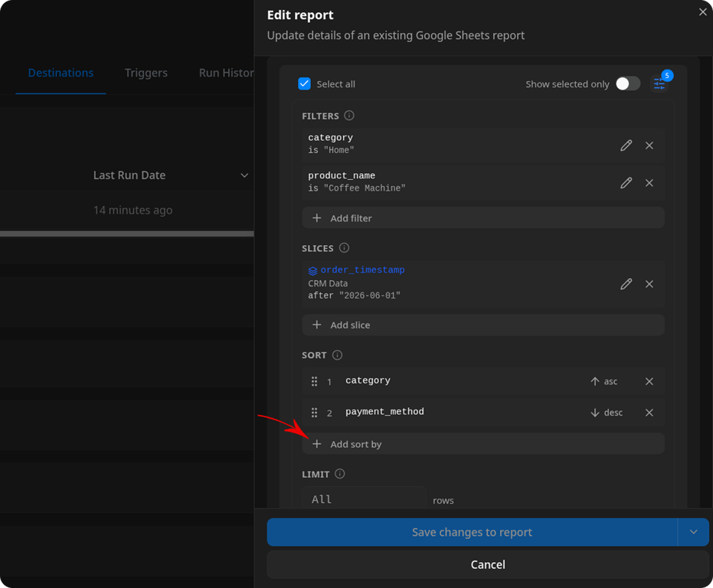The image size is (713, 588).
Task: Click the "Edit report" panel title
Action: [300, 15]
